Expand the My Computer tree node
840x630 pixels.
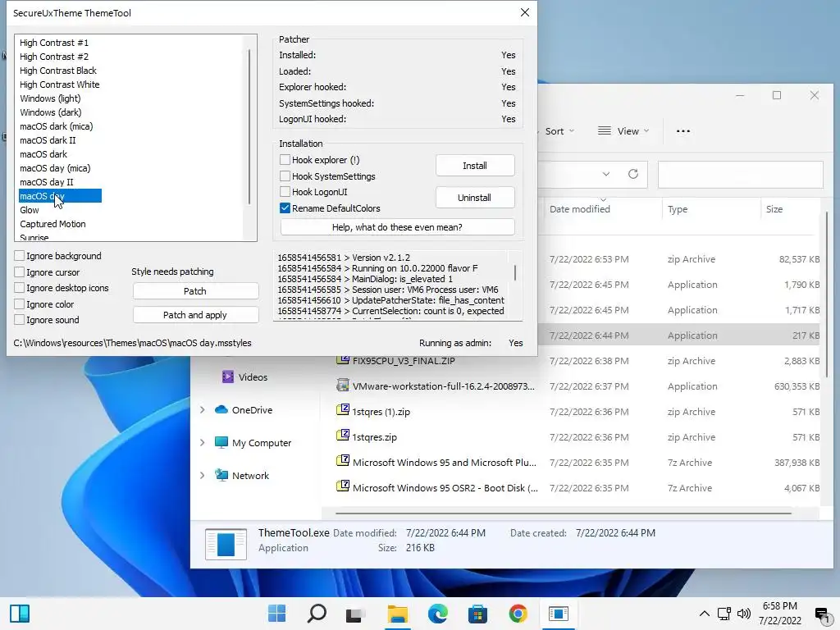pyautogui.click(x=203, y=442)
